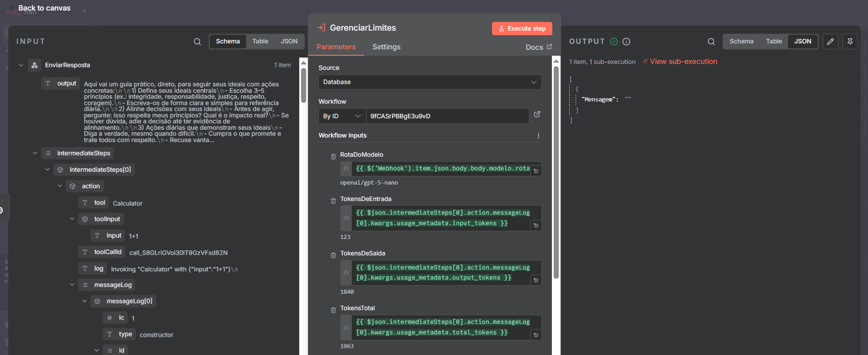Delete the RotaDoModelo input via trash icon
The width and height of the screenshot is (868, 355).
(333, 157)
